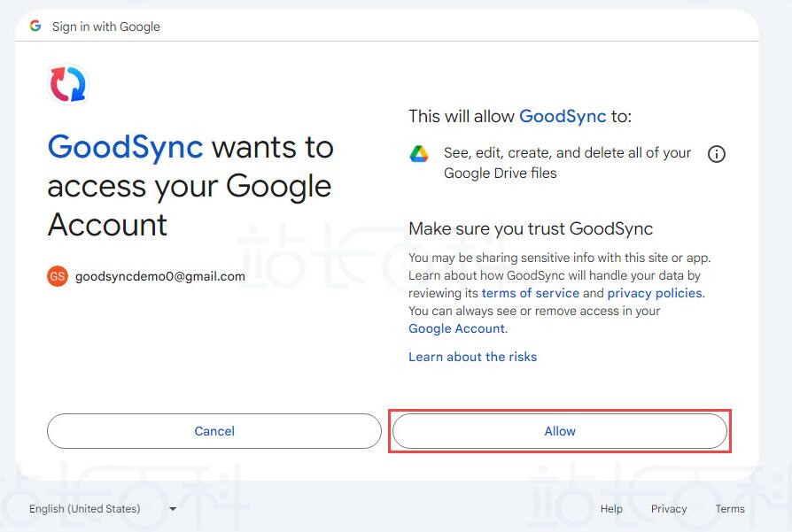Click 'See, edit, create, and delete' permission text
The height and width of the screenshot is (532, 792).
(x=567, y=163)
